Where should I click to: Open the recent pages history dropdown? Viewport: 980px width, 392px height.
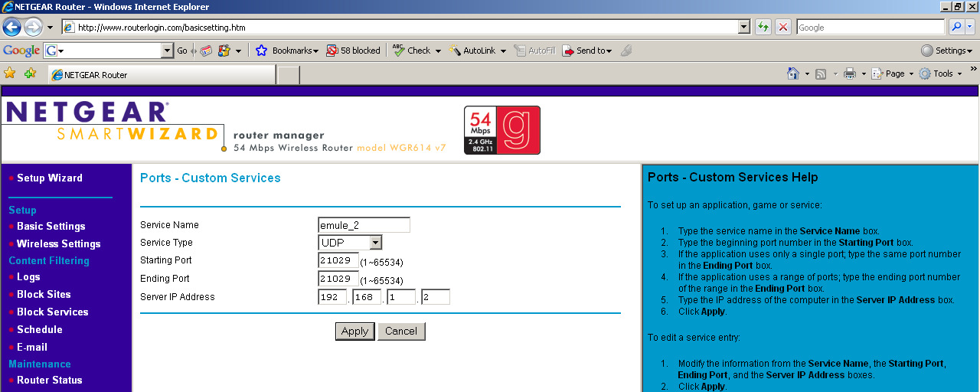click(x=50, y=28)
